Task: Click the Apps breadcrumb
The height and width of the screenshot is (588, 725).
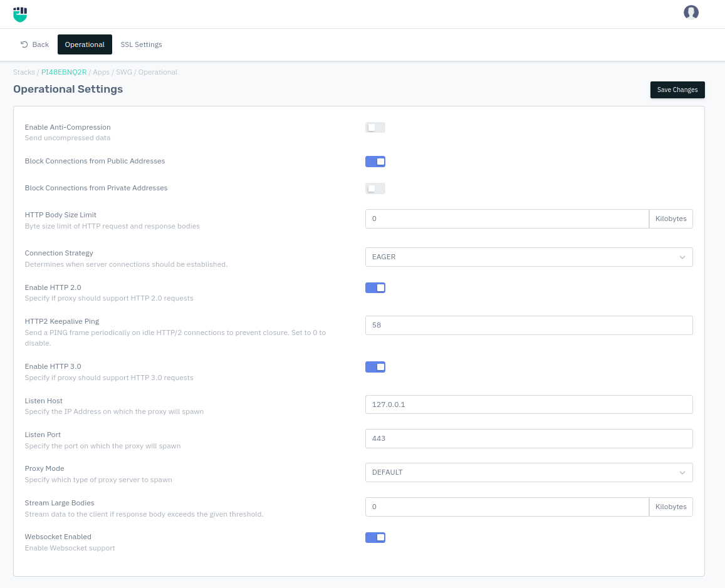Action: coord(102,72)
